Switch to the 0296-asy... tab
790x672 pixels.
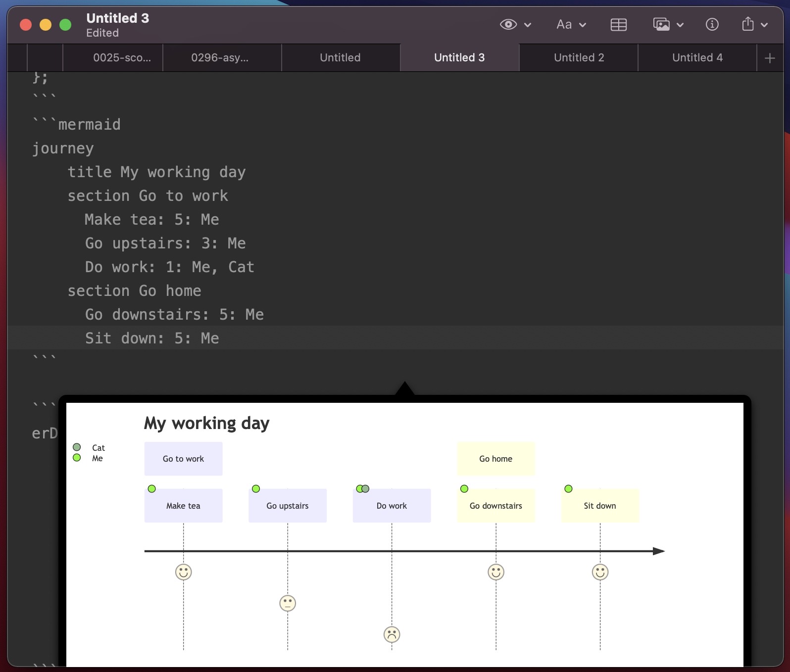(x=220, y=58)
